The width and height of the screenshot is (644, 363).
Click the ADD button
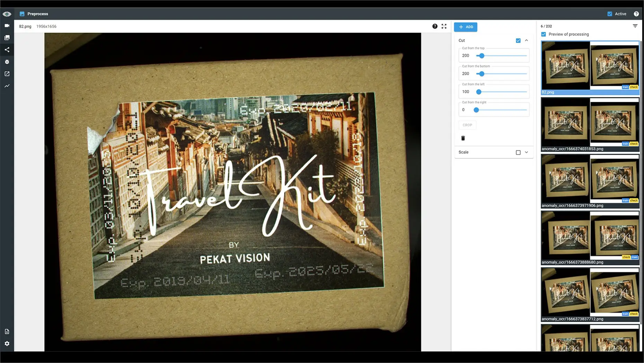[x=466, y=27]
